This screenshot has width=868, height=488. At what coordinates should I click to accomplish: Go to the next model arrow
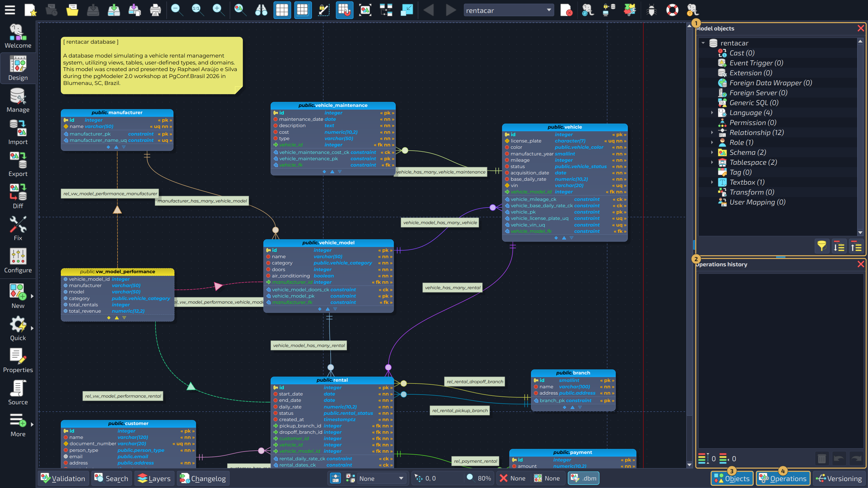(450, 10)
